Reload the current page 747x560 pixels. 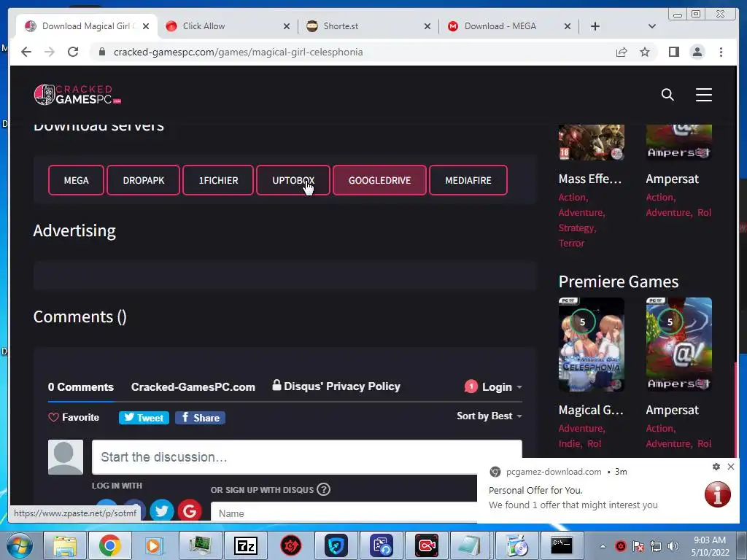pos(73,52)
